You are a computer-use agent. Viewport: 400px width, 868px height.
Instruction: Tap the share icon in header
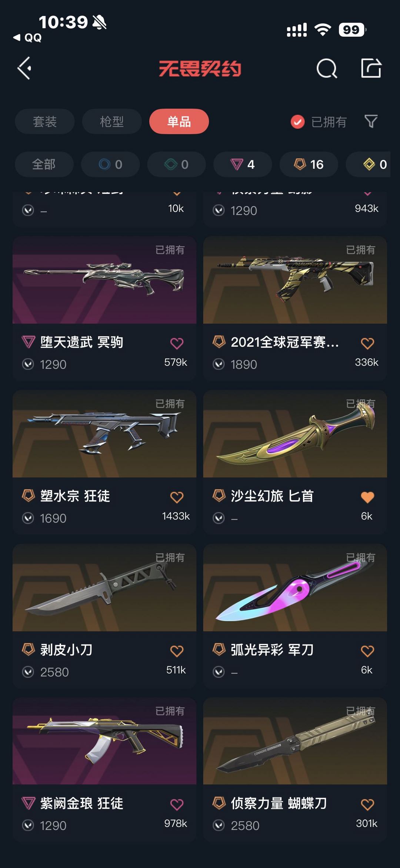(x=371, y=68)
